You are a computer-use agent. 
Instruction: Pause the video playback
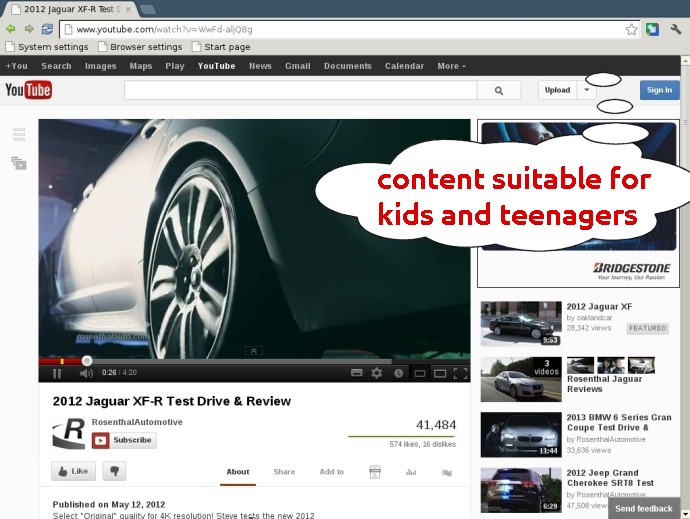coord(57,373)
